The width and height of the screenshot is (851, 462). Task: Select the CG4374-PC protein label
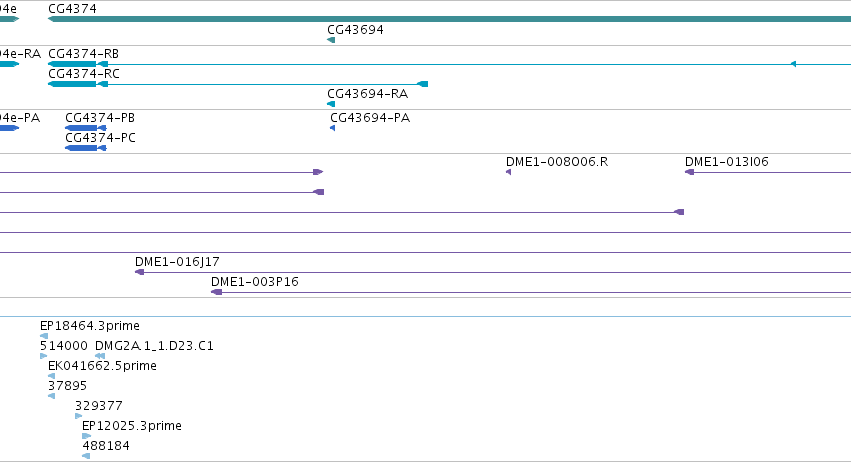(100, 138)
